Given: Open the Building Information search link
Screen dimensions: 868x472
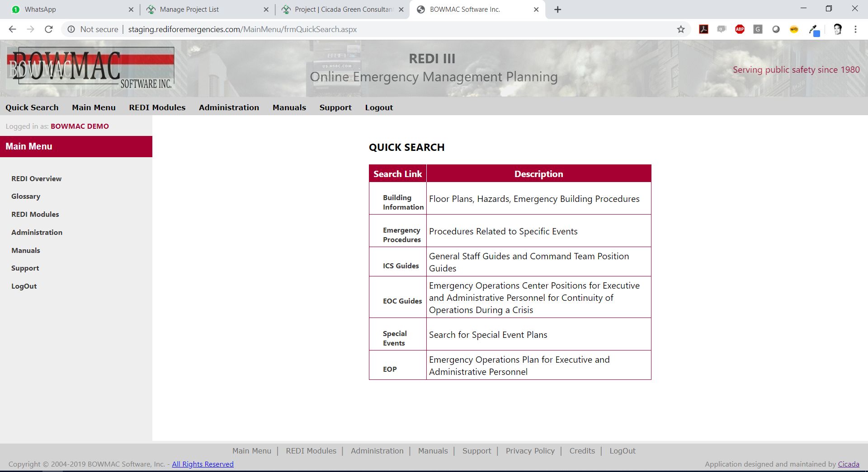Looking at the screenshot, I should (403, 202).
